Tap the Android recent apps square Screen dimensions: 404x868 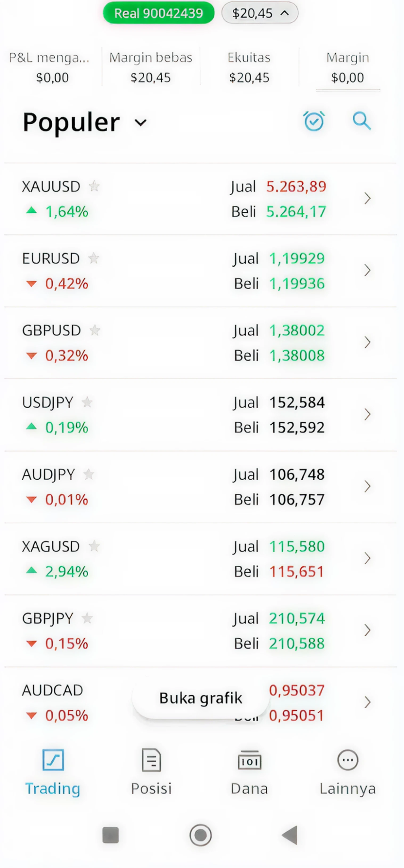coord(110,835)
